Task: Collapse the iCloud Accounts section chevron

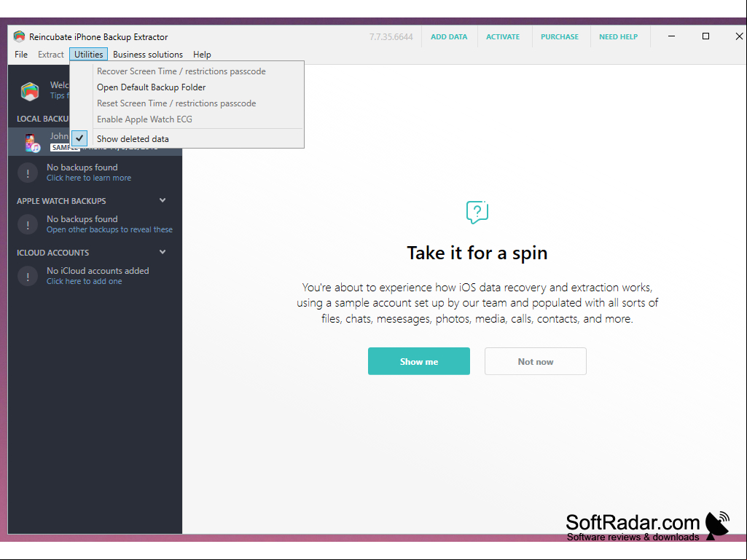Action: tap(163, 252)
